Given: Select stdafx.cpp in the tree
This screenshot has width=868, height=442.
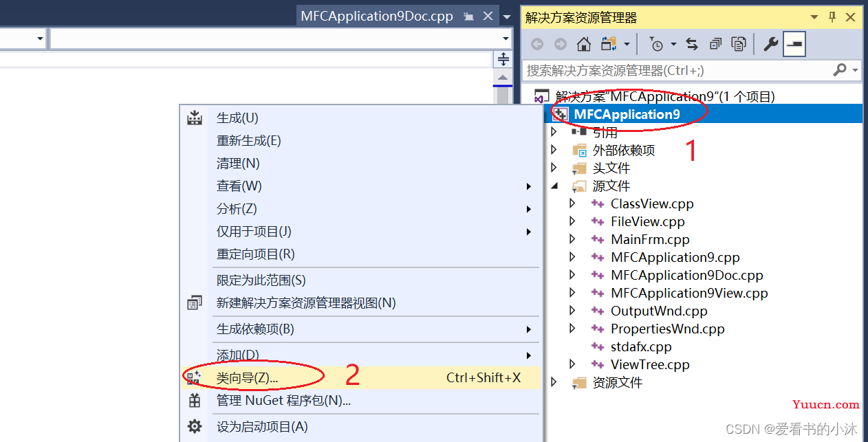Looking at the screenshot, I should tap(641, 346).
